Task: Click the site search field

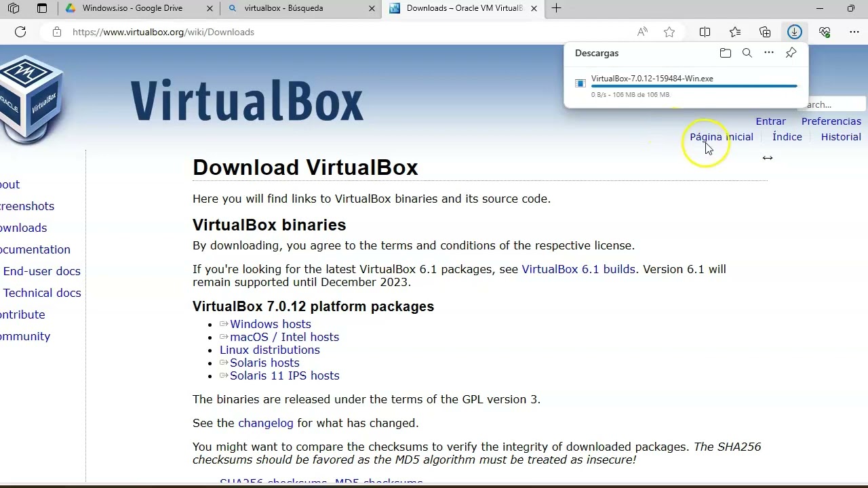Action: (x=833, y=104)
